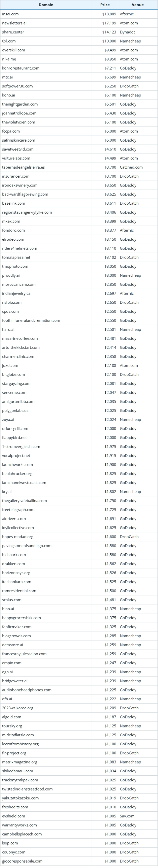Click the newsletters.ai domain entry
The image size is (158, 868).
[x=14, y=23]
